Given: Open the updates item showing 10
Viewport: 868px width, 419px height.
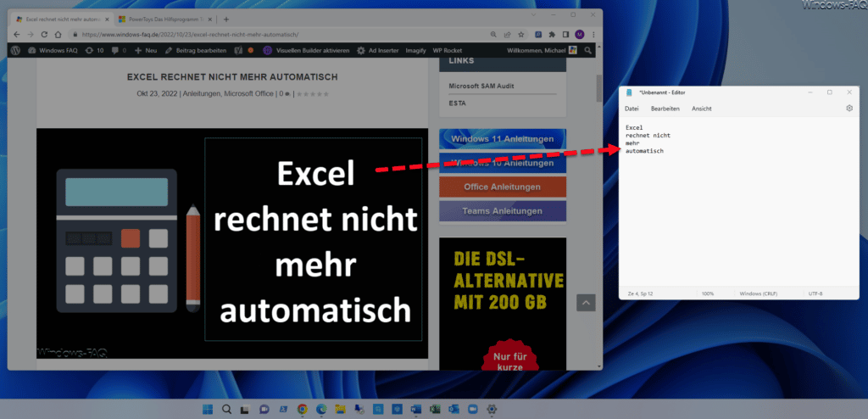Looking at the screenshot, I should coord(94,50).
